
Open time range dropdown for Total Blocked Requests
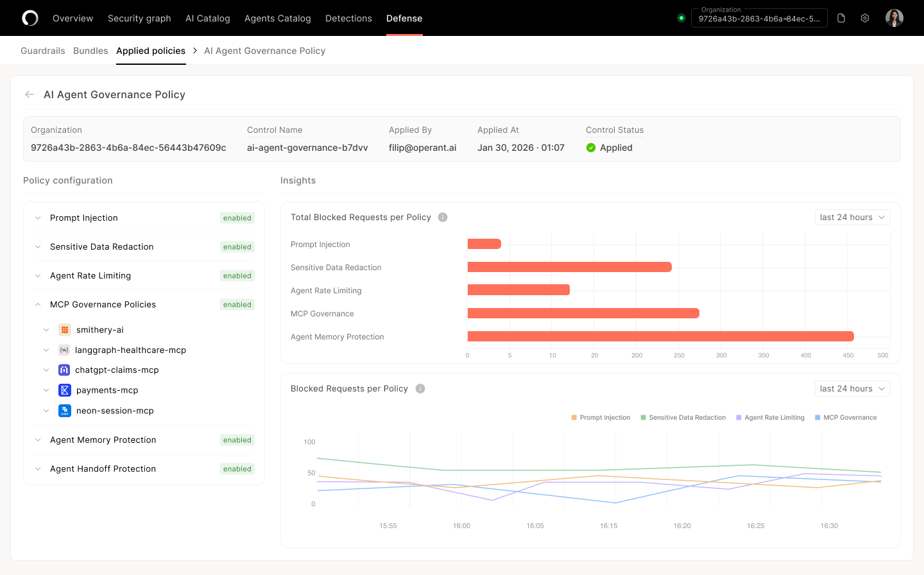point(852,218)
